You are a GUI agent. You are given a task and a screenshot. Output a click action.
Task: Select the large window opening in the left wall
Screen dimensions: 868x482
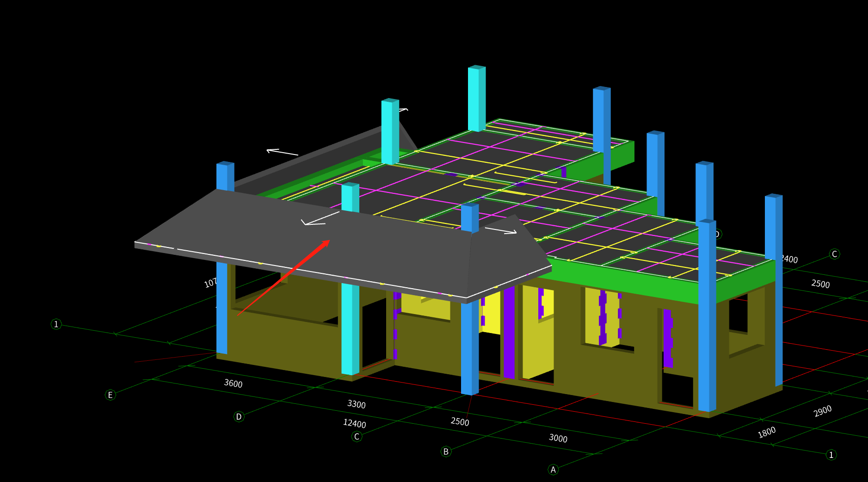[x=284, y=296]
